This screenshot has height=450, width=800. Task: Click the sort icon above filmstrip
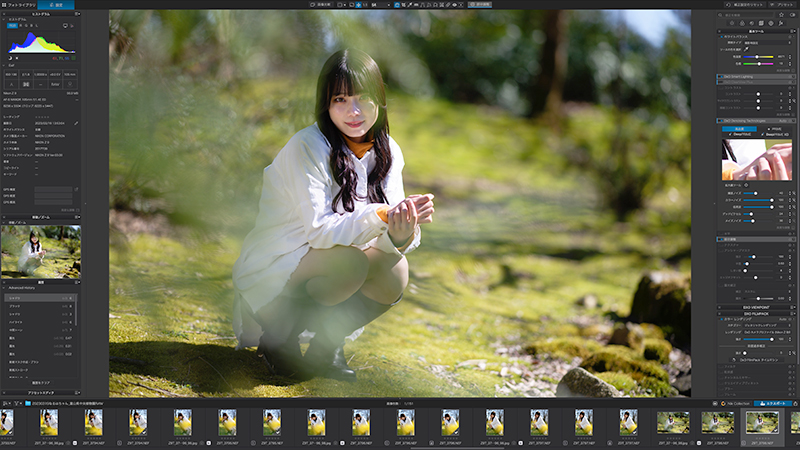pyautogui.click(x=5, y=403)
